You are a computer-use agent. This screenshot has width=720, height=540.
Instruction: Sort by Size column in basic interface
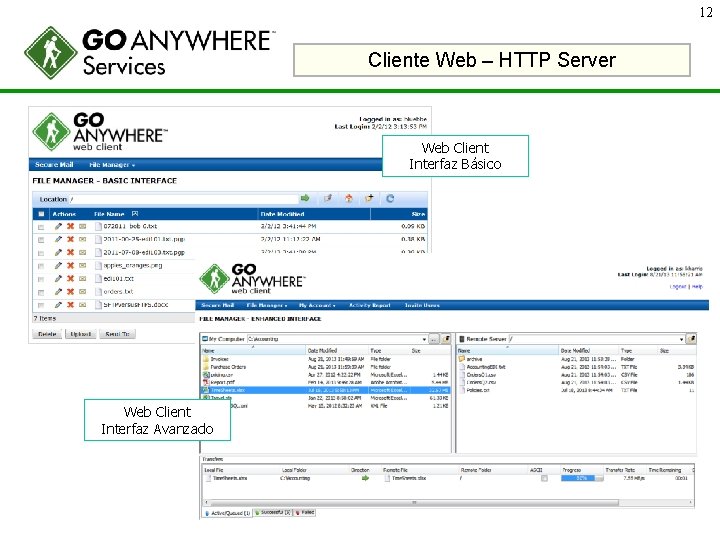pos(418,214)
